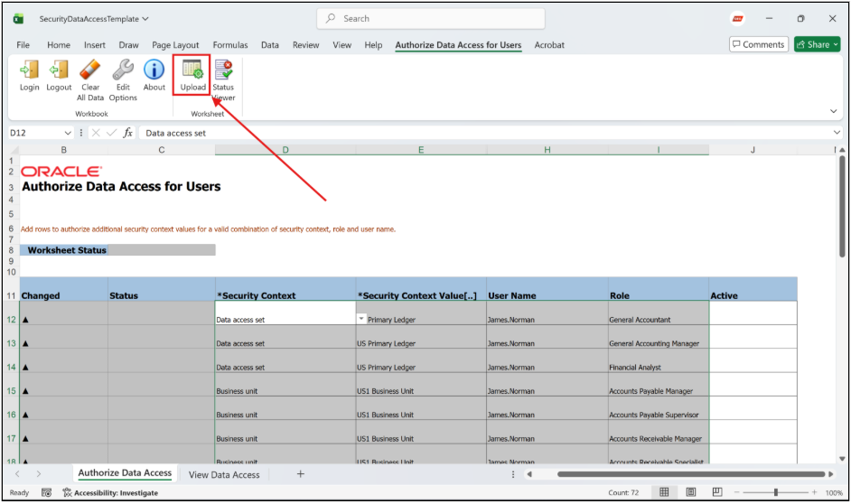Switch to Page Layout view icon
The width and height of the screenshot is (851, 504).
coord(691,492)
